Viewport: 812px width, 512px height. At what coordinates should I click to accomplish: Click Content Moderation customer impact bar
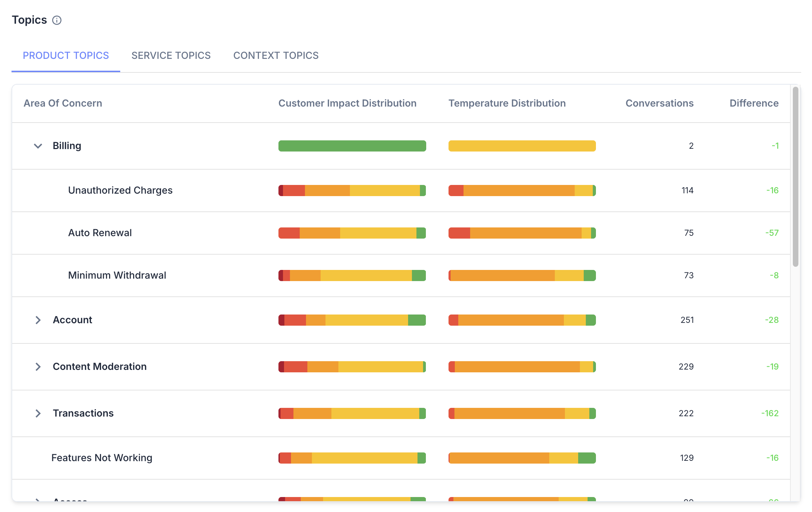pyautogui.click(x=352, y=367)
